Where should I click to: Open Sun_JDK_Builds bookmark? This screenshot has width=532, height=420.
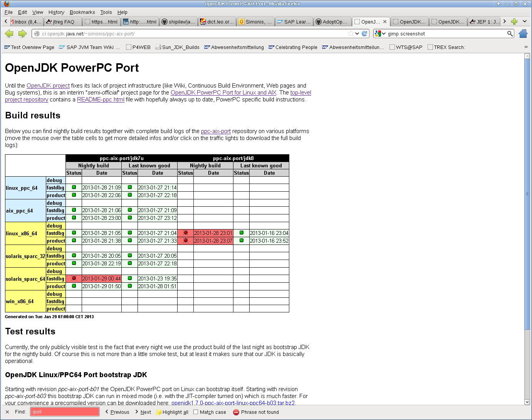pyautogui.click(x=177, y=47)
